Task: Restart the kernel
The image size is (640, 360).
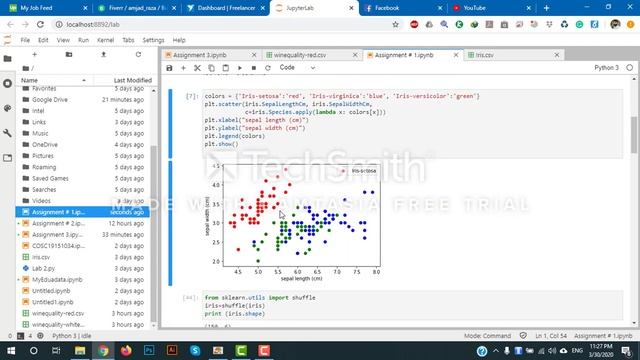Action: pos(268,68)
